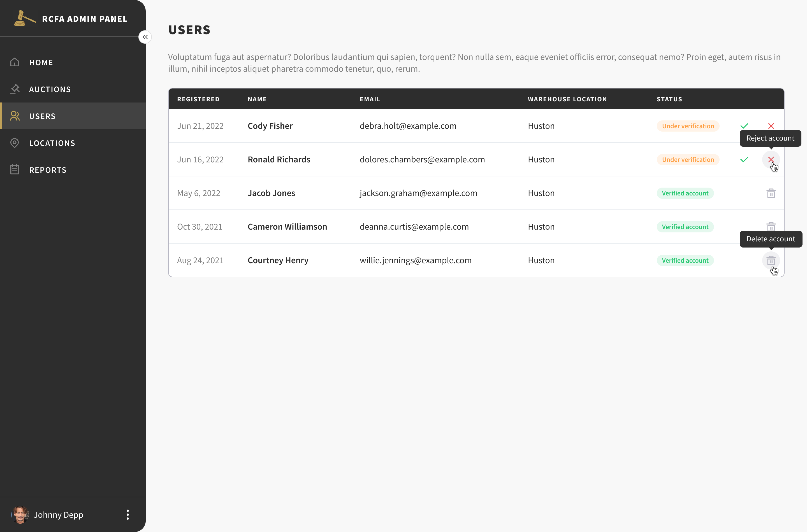Viewport: 807px width, 532px height.
Task: Click Huston in Cody Fisher's row
Action: [x=541, y=126]
